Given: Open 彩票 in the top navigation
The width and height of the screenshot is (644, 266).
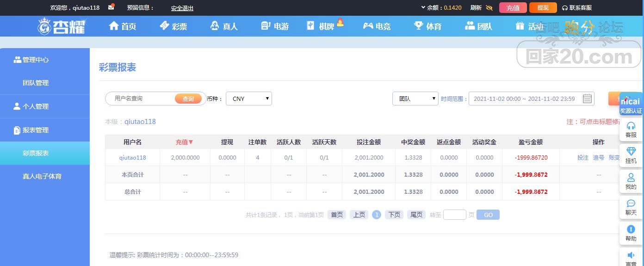Looking at the screenshot, I should tap(173, 26).
